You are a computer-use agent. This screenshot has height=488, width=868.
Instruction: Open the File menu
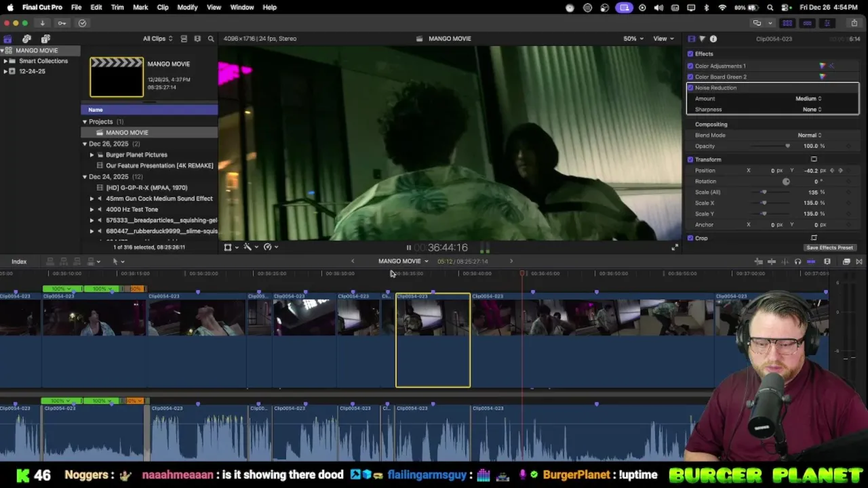pos(76,7)
